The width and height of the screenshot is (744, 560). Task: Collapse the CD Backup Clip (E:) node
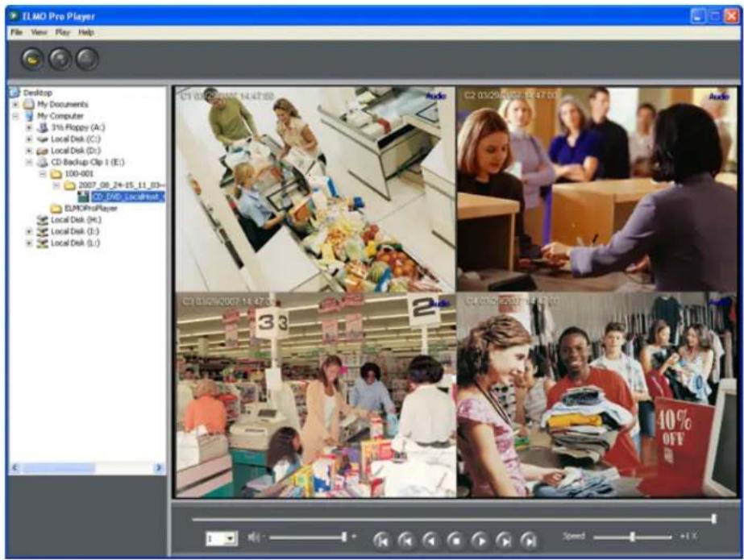(29, 162)
